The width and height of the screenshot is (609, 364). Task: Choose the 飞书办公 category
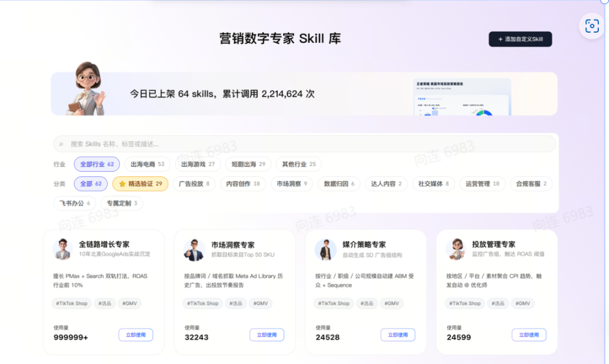pos(74,203)
